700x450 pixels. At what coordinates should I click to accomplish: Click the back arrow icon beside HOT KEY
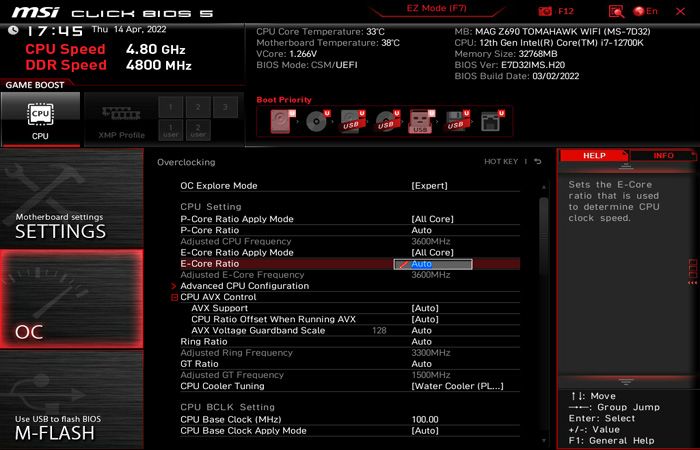click(x=537, y=162)
